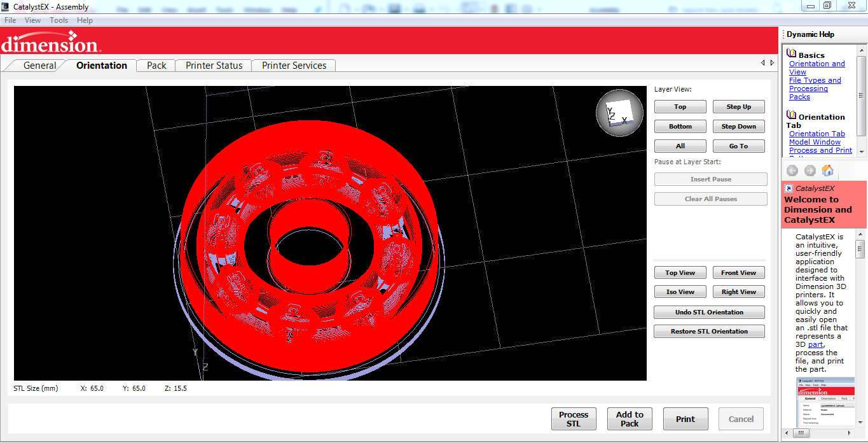Click the Go To layer button

(738, 146)
